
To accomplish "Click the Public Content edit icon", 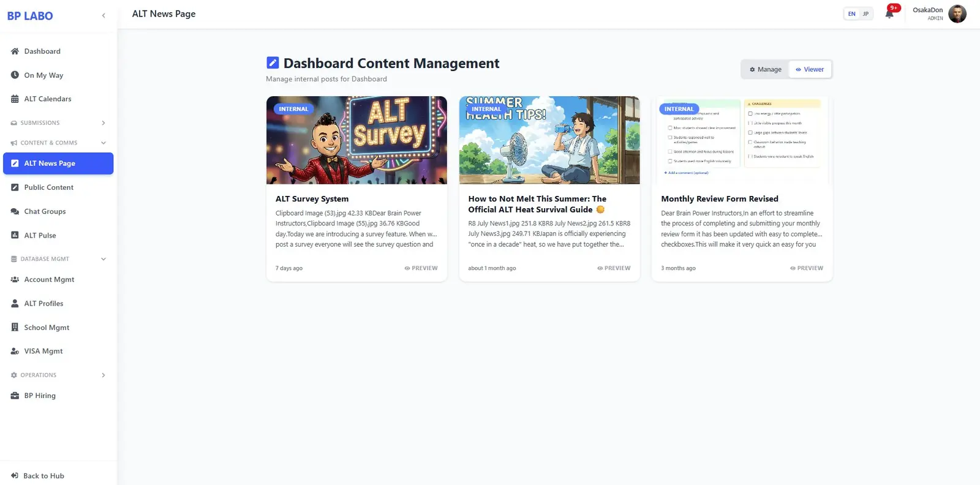I will point(15,187).
